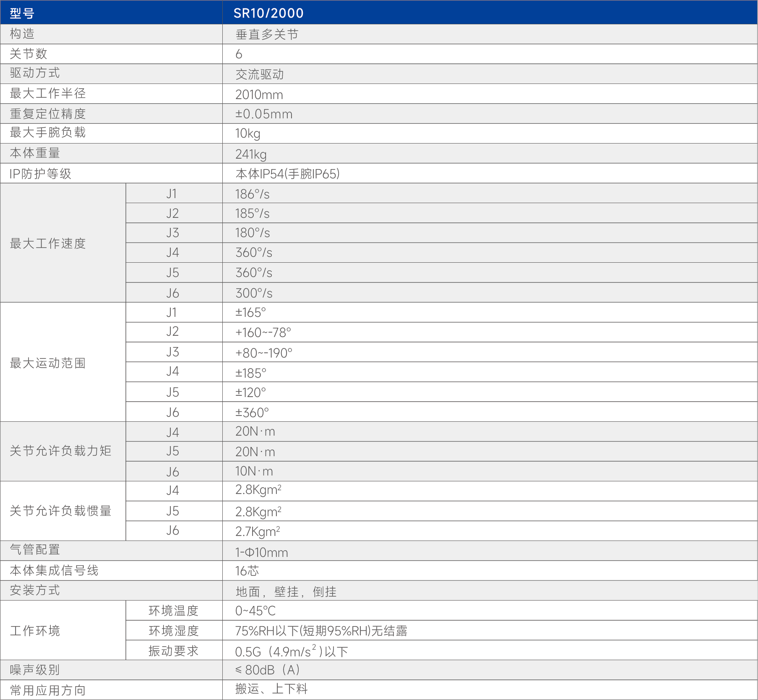The image size is (758, 700).
Task: Click the ±0.05mm repeat positioning accuracy value
Action: coord(263,114)
